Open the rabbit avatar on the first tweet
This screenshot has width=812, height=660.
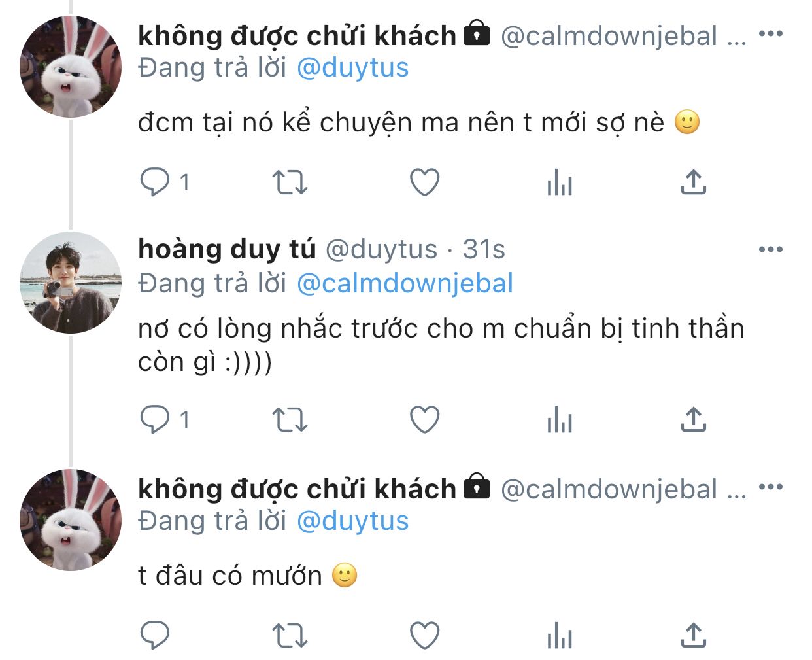[71, 67]
